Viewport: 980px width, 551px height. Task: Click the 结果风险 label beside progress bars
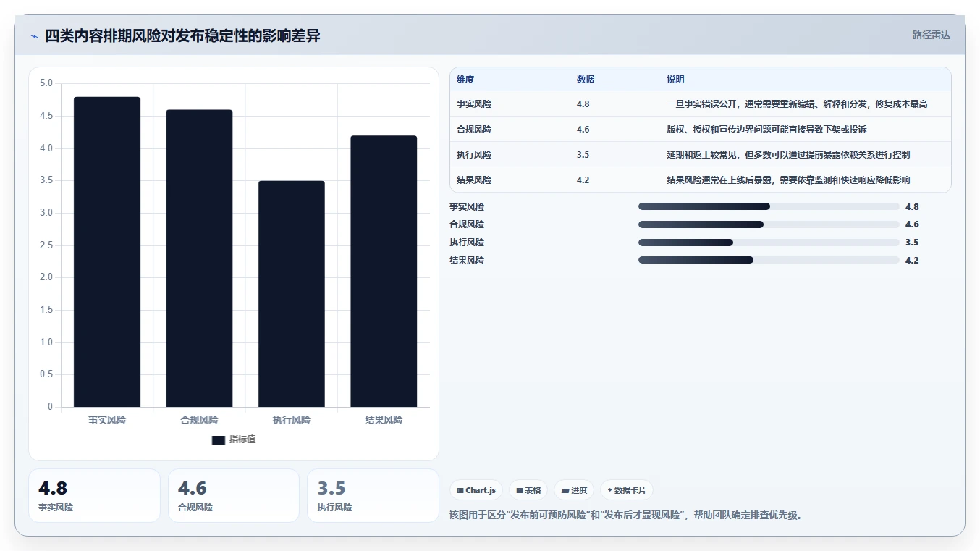point(467,260)
